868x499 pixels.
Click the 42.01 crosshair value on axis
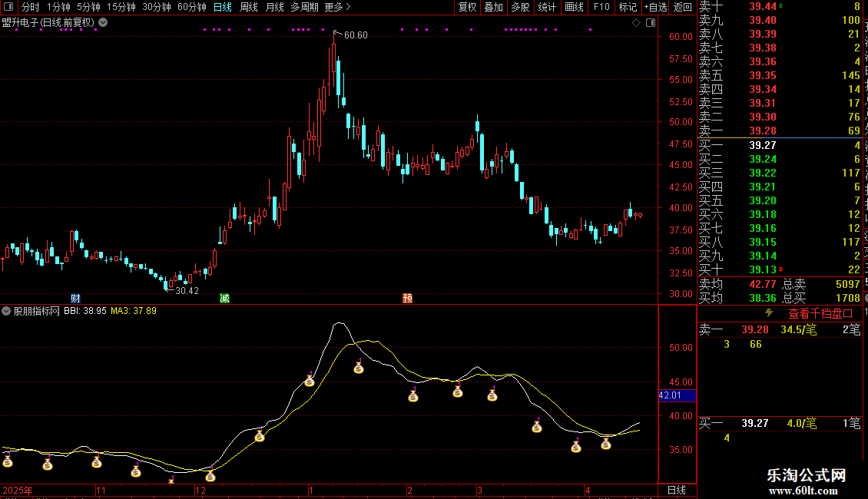pyautogui.click(x=677, y=395)
